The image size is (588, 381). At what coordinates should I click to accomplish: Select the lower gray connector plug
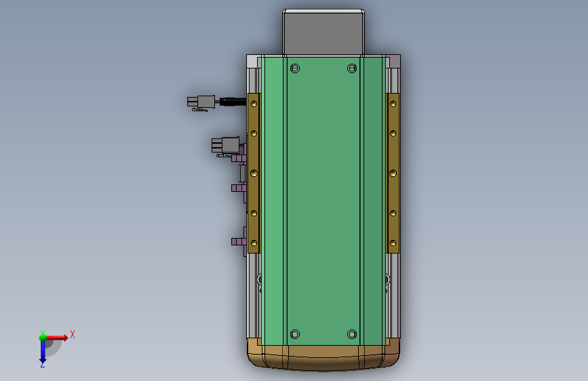(x=226, y=146)
